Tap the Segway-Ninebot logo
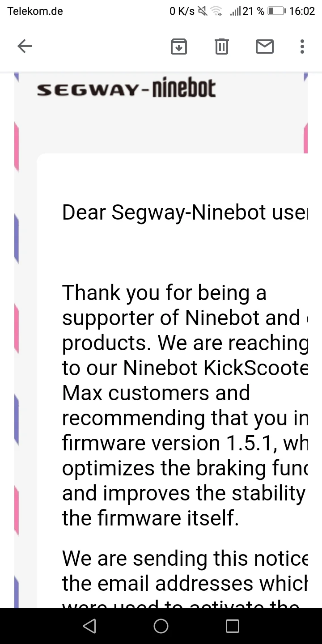Screen dimensions: 322x644 126,88
